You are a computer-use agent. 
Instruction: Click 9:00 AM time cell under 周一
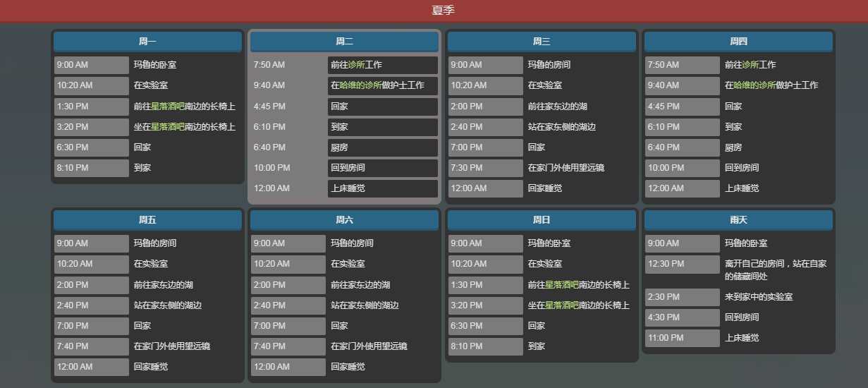(92, 65)
